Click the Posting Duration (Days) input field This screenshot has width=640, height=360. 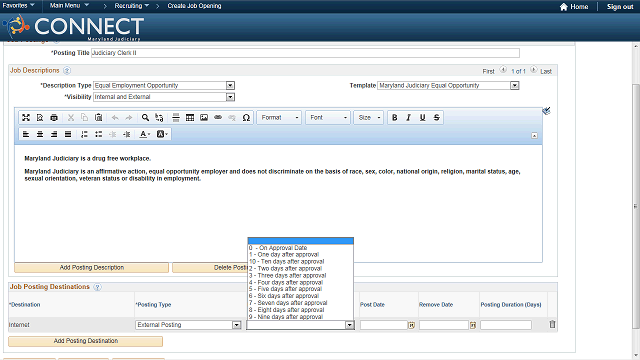point(506,325)
